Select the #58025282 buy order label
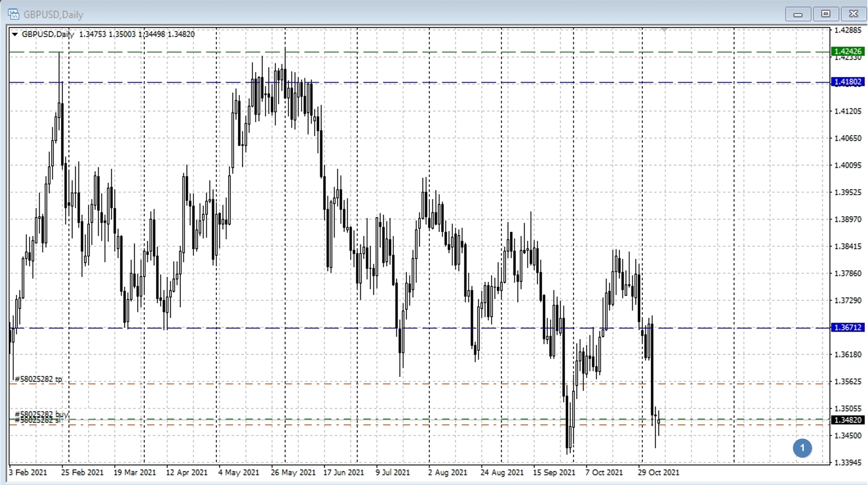Screen dimensions: 868x485 pyautogui.click(x=41, y=414)
